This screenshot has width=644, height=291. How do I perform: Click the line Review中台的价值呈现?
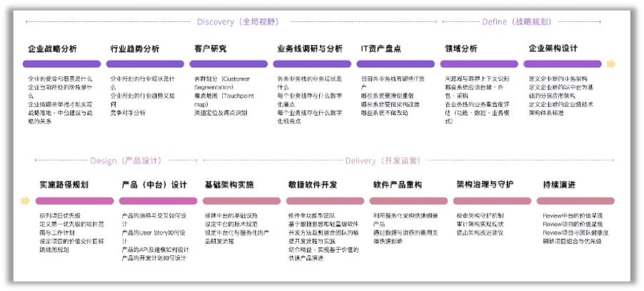pos(573,215)
